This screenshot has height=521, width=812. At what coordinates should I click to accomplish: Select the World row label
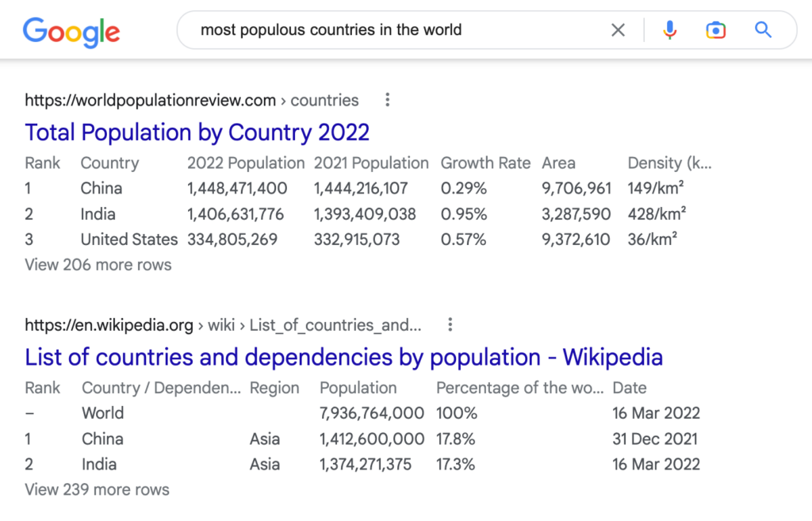[102, 413]
